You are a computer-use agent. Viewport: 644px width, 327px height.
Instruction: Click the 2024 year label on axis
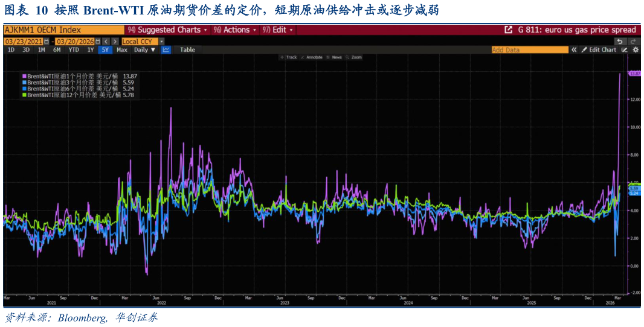(408, 302)
